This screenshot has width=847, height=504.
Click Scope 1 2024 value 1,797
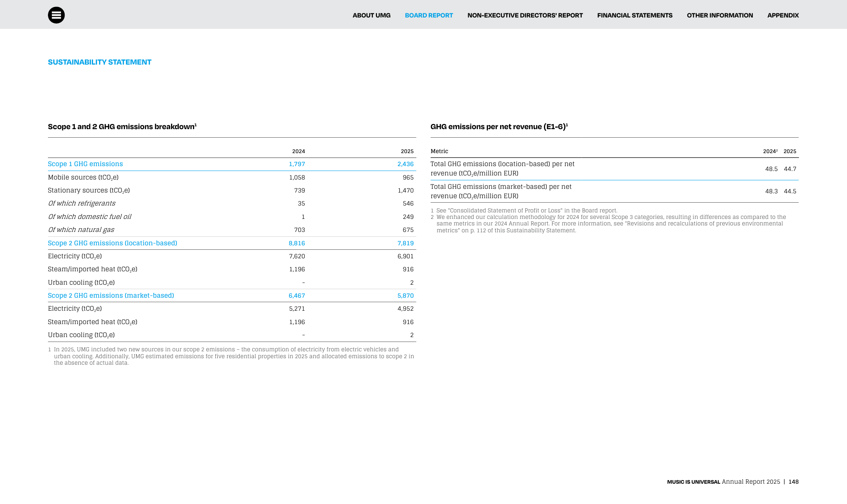tap(297, 164)
